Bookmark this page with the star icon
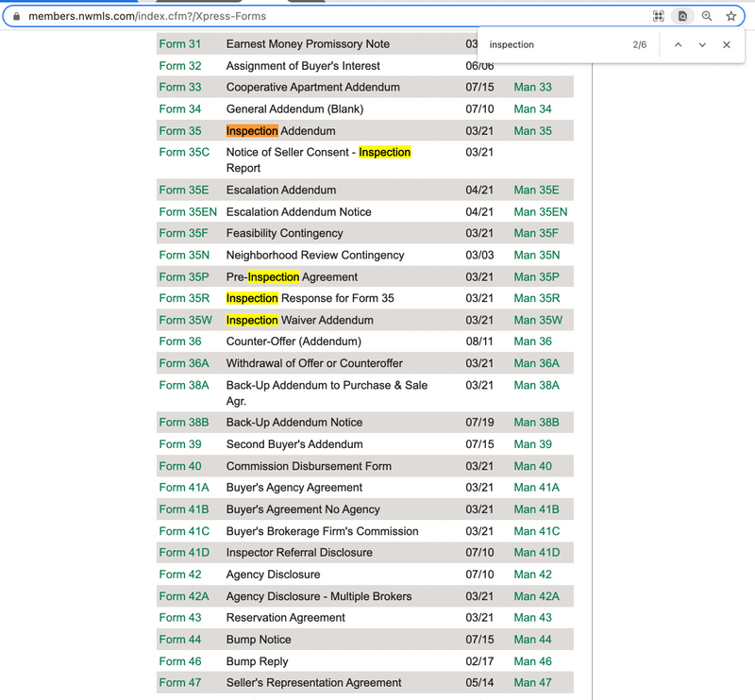 coord(730,16)
